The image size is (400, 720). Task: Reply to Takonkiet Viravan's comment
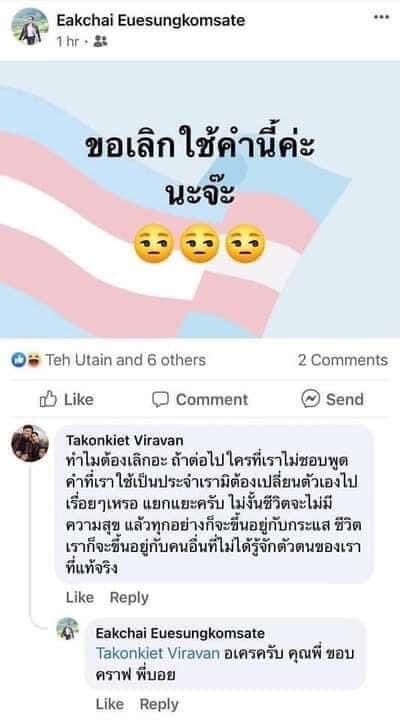[x=129, y=597]
